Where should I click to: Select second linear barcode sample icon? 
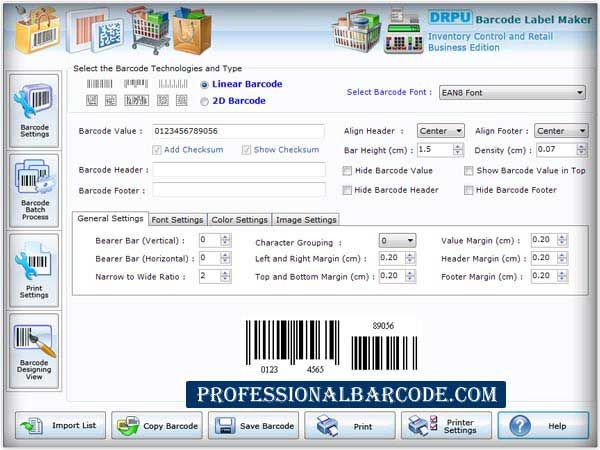[x=136, y=84]
